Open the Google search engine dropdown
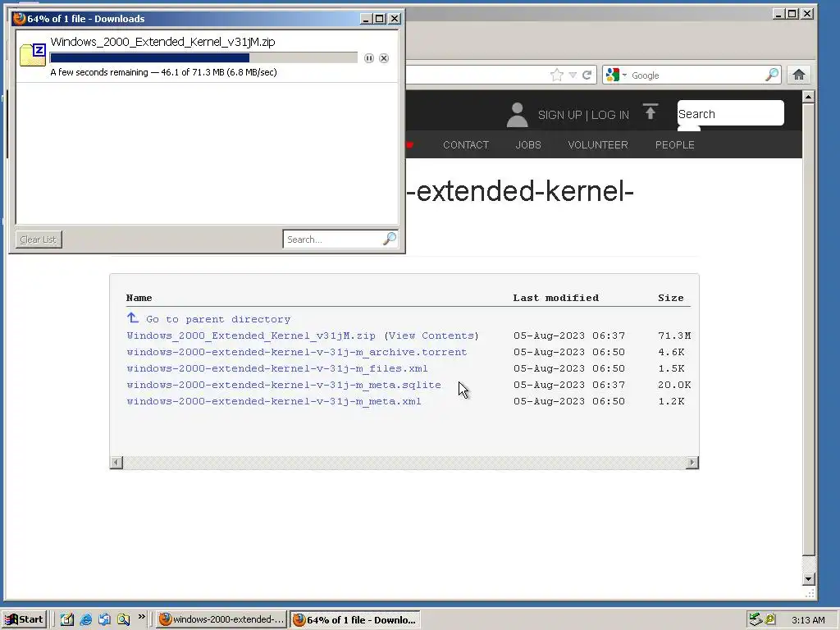 coord(616,75)
